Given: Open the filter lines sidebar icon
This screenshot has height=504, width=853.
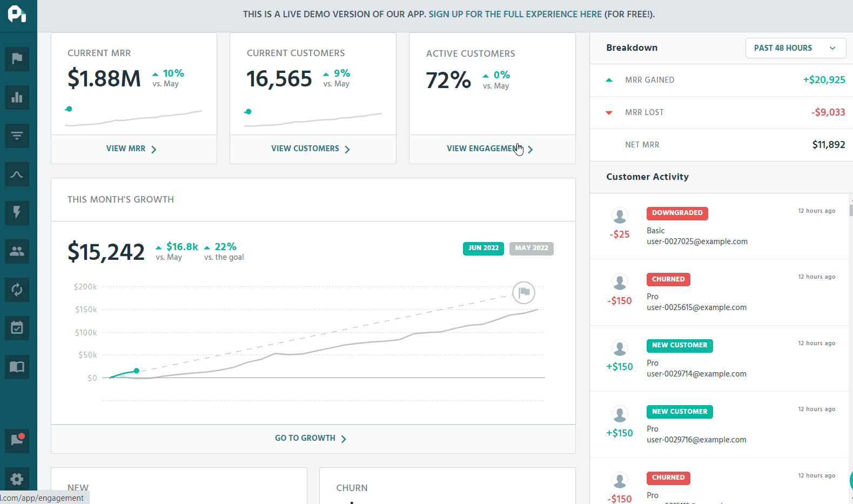Looking at the screenshot, I should [17, 136].
